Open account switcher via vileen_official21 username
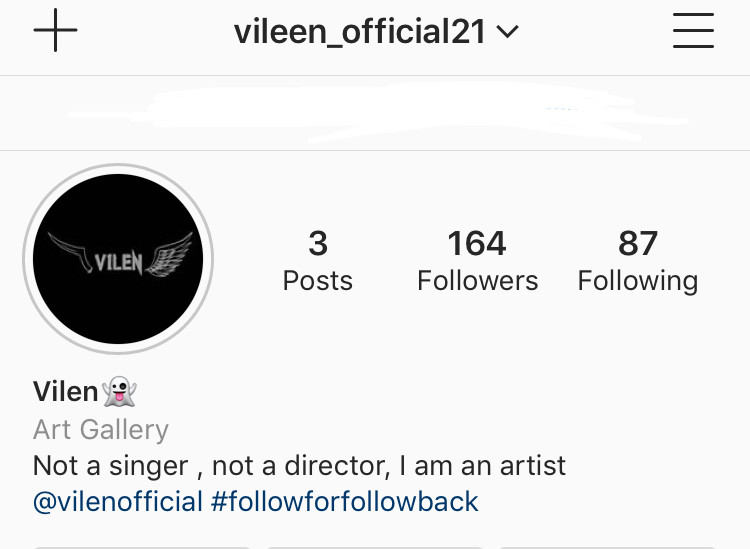This screenshot has width=750, height=549. [x=360, y=32]
